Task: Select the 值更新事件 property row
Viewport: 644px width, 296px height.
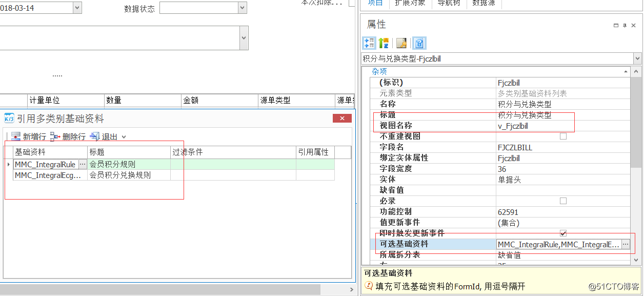Action: pos(500,223)
